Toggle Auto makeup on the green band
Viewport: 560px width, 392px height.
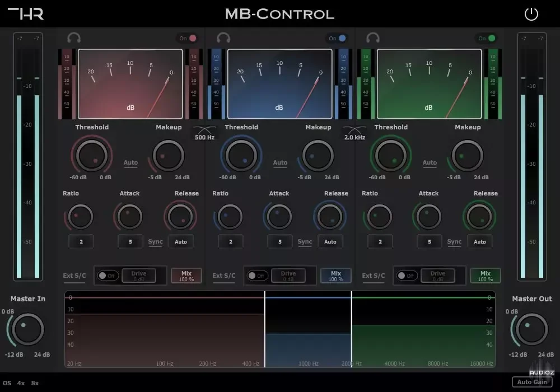(430, 163)
